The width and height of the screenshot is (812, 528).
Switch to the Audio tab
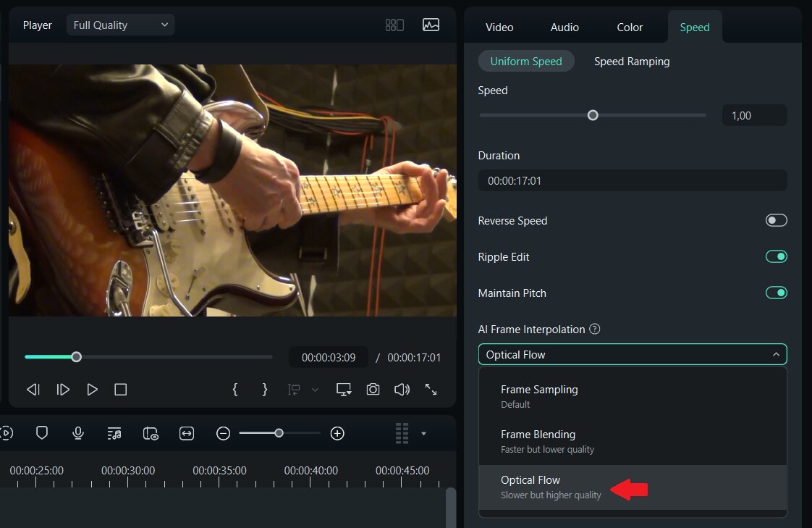pos(564,28)
